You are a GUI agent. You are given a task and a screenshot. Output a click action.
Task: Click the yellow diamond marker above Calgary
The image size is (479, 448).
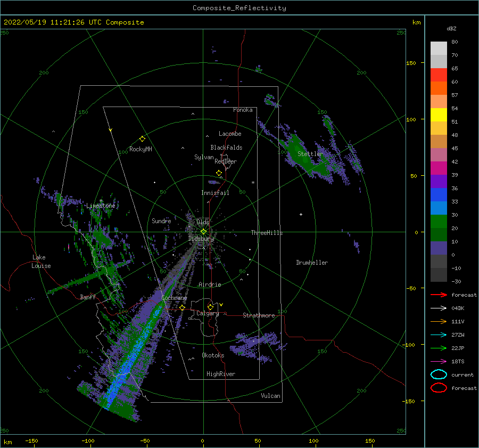[210, 307]
